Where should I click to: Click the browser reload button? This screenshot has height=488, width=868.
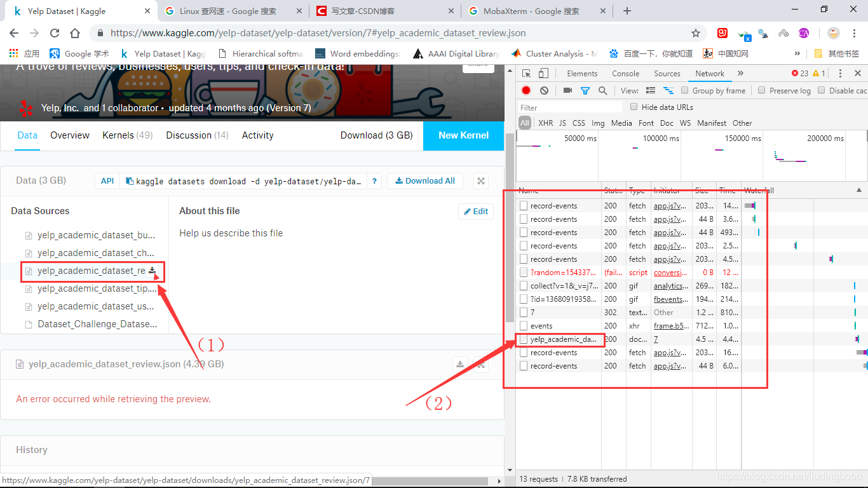tap(55, 33)
